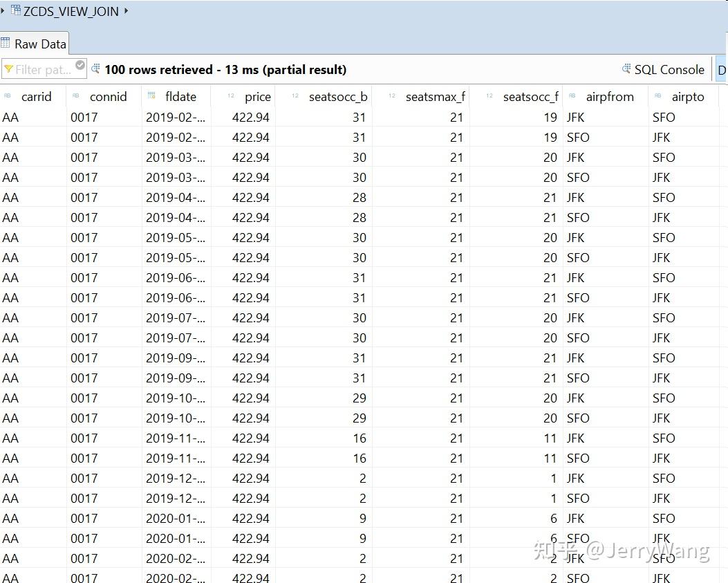
Task: Click the refresh icon before 100 rows retrieved
Action: tap(96, 68)
